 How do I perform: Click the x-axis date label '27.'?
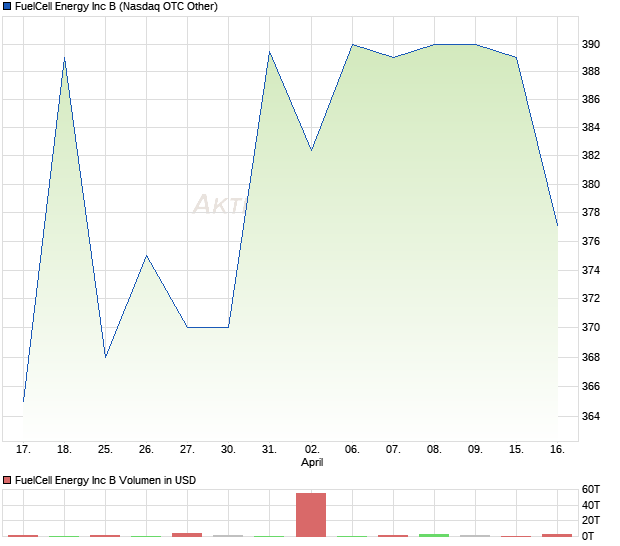[187, 450]
